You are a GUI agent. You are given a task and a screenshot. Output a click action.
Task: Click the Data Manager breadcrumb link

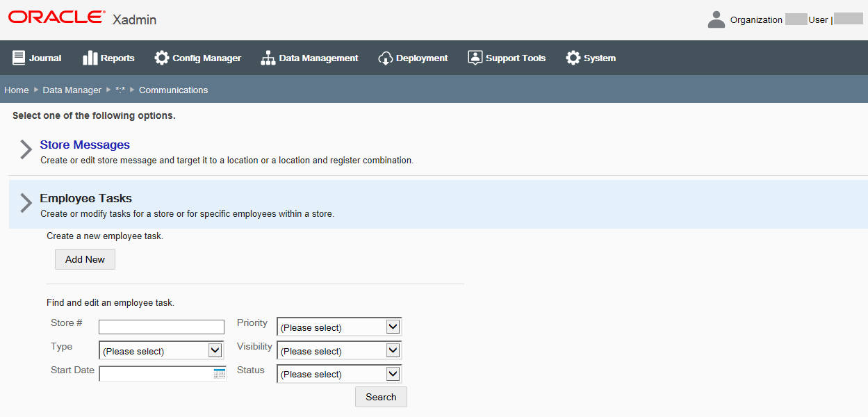[x=72, y=90]
